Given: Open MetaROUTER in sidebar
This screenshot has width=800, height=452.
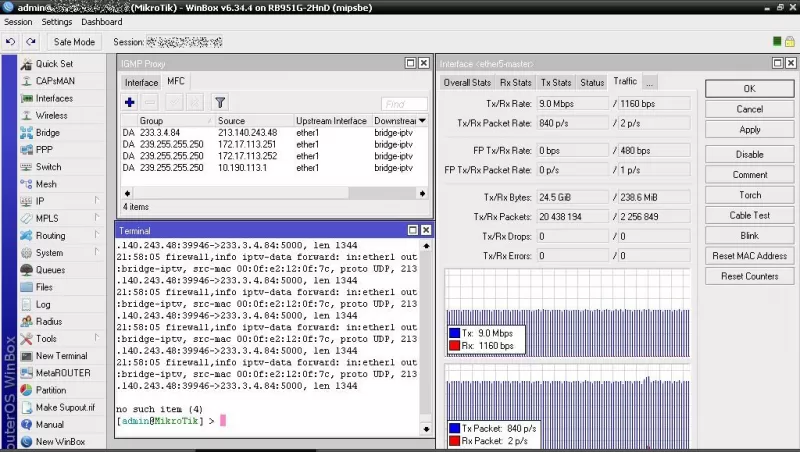Looking at the screenshot, I should coord(63,373).
